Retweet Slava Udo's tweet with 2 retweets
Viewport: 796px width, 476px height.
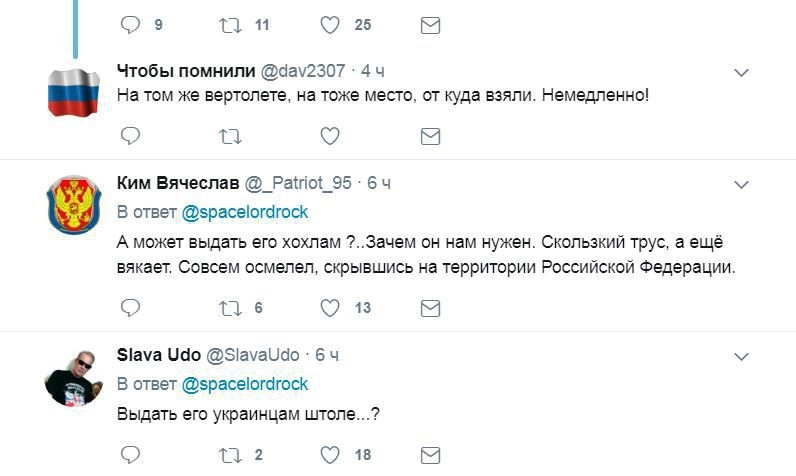[231, 455]
